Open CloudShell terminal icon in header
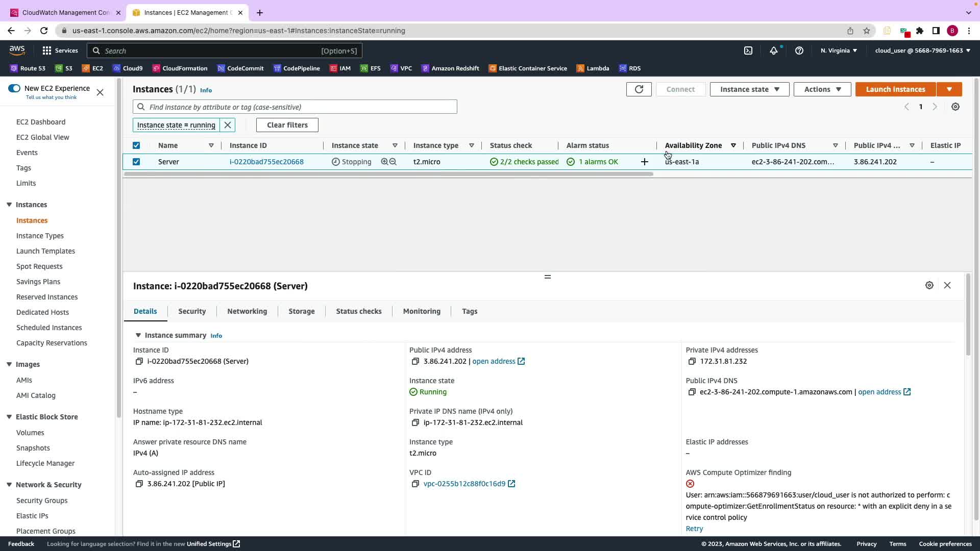980x551 pixels. click(748, 51)
